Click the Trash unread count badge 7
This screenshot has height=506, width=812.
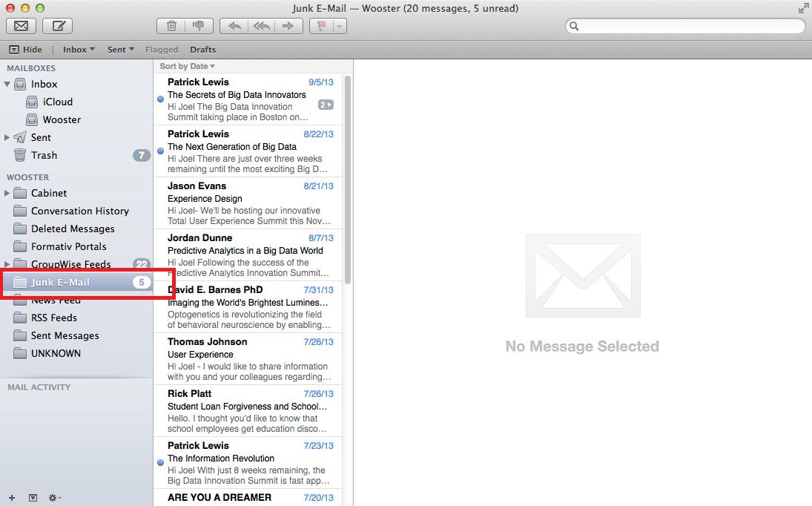click(x=142, y=155)
